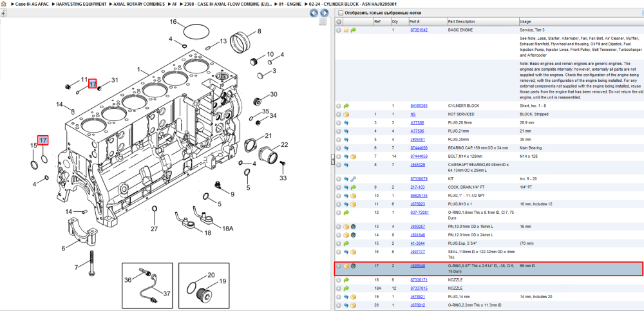Click the pin panel icon above the diagram
Viewport: 644px width, 311px height.
point(3,13)
